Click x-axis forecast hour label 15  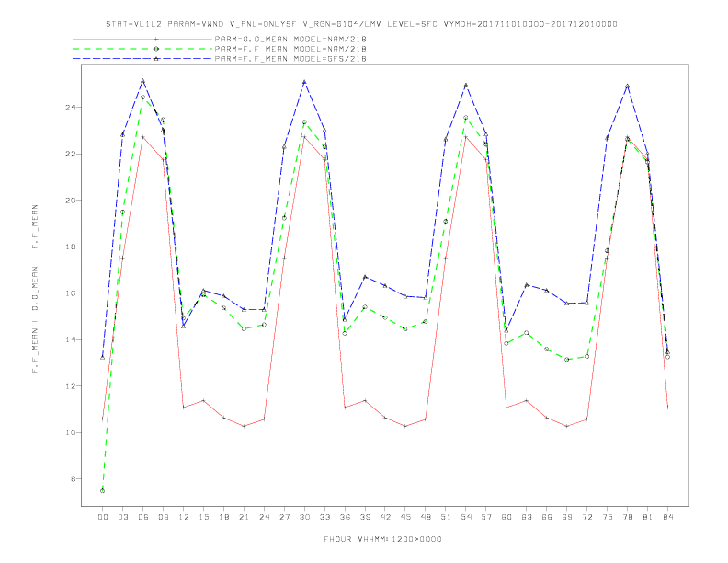point(203,517)
